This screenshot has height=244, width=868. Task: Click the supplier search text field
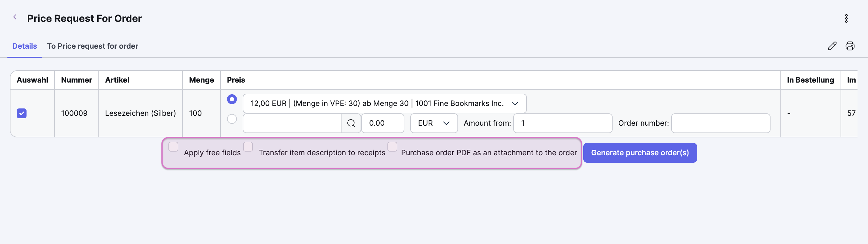292,123
